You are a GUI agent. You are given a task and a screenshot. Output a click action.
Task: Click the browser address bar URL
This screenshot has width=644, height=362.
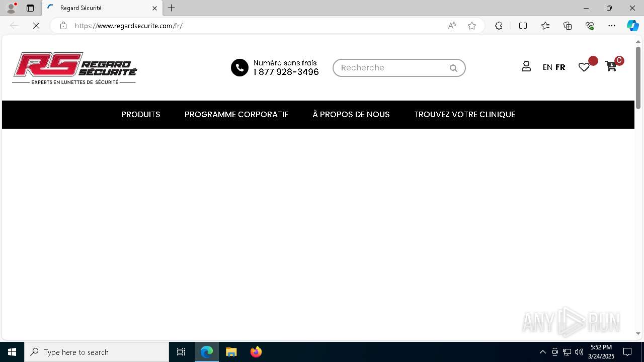[128, 26]
